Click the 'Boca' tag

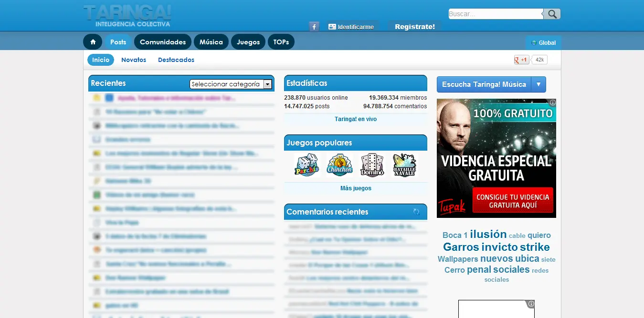point(452,235)
